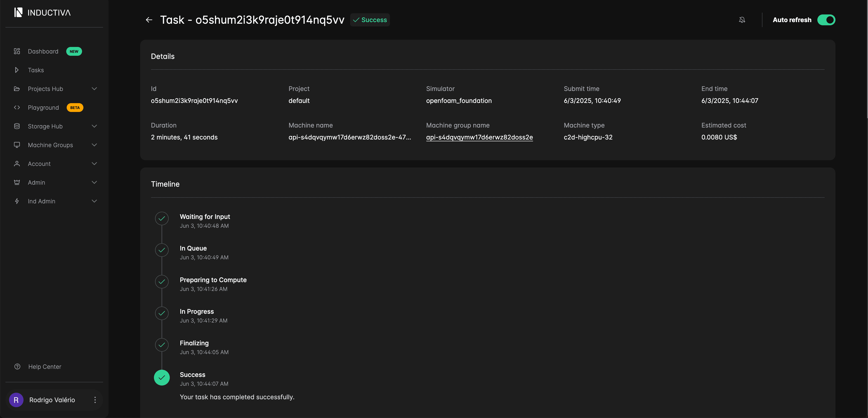
Task: Click the In Progress timeline checkmark
Action: [162, 313]
